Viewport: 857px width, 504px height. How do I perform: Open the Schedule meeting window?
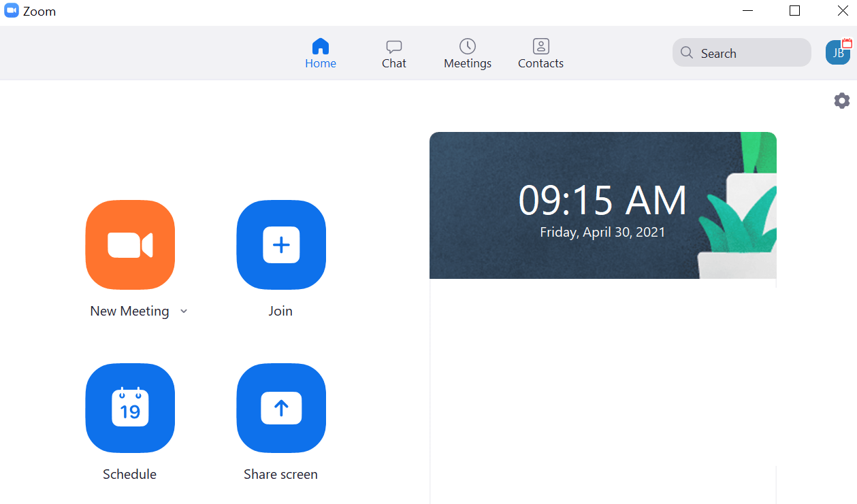129,408
